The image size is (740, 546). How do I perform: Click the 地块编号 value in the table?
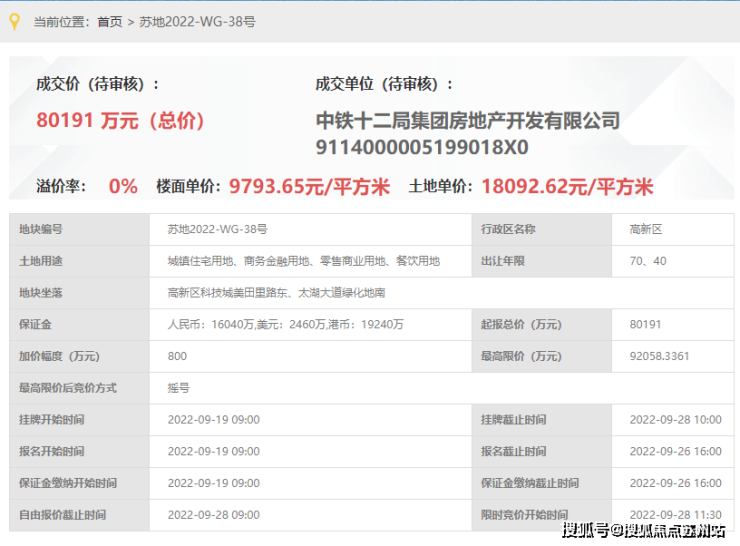[x=217, y=229]
